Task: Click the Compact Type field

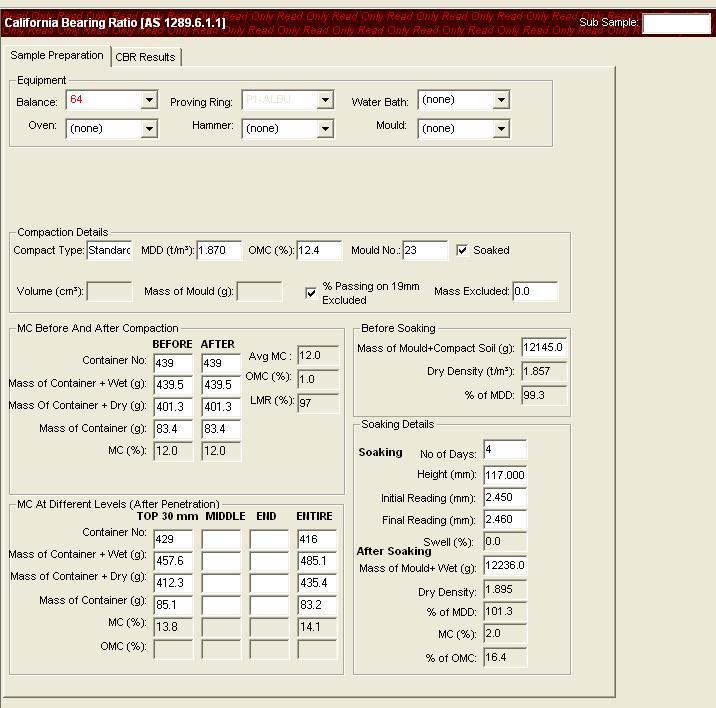Action: pos(109,250)
